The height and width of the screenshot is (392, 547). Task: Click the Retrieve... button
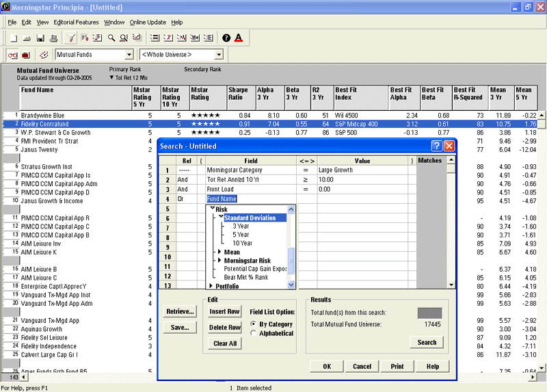[x=180, y=312]
